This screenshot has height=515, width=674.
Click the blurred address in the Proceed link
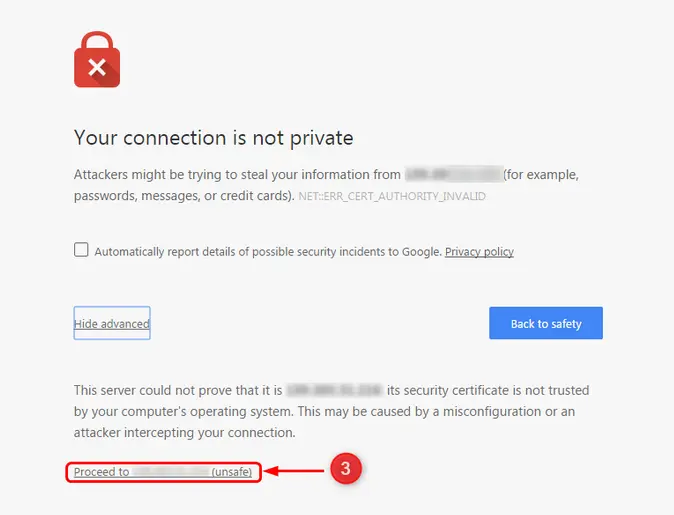(x=170, y=471)
